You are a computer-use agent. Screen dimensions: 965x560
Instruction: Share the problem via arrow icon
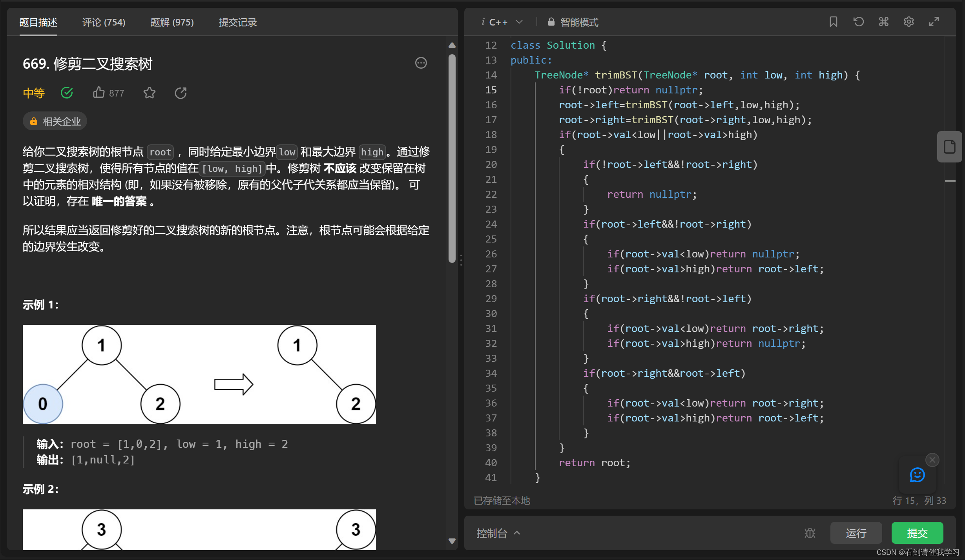click(181, 93)
